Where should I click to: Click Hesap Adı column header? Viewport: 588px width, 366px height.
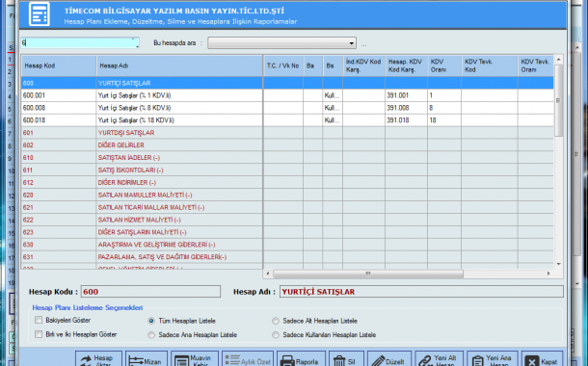tap(179, 65)
